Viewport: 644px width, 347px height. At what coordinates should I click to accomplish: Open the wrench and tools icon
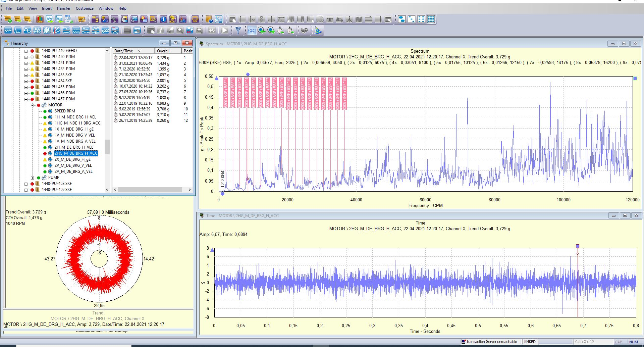(x=115, y=19)
